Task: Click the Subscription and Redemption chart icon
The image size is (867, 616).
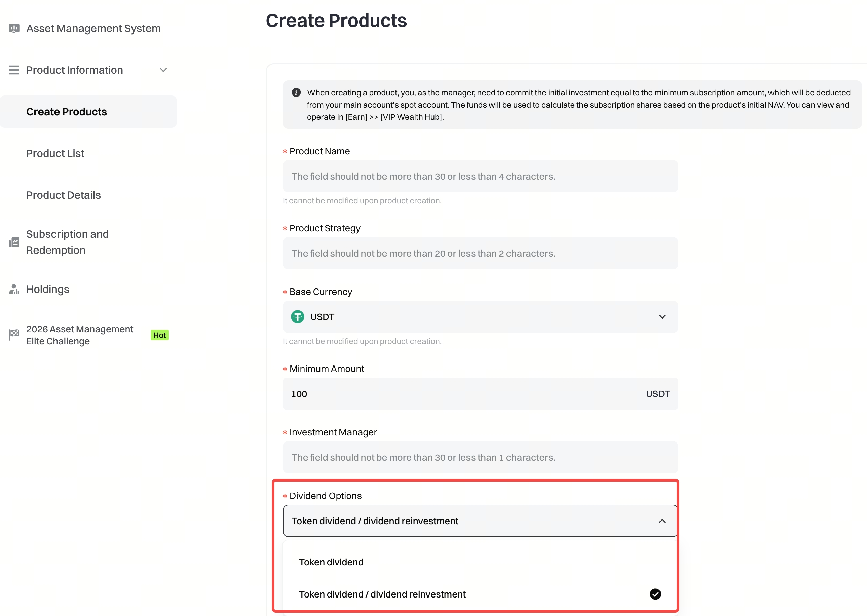Action: click(14, 242)
